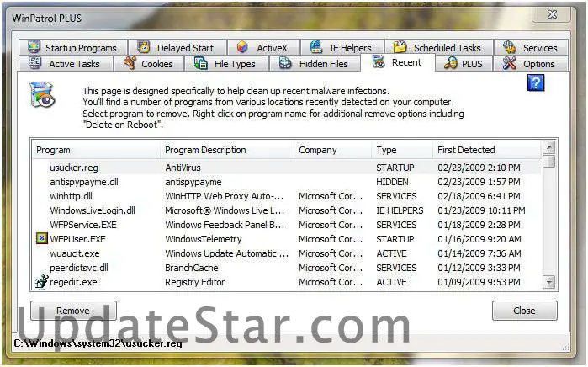
Task: Click the Startup Programs tab icon
Action: pos(34,48)
